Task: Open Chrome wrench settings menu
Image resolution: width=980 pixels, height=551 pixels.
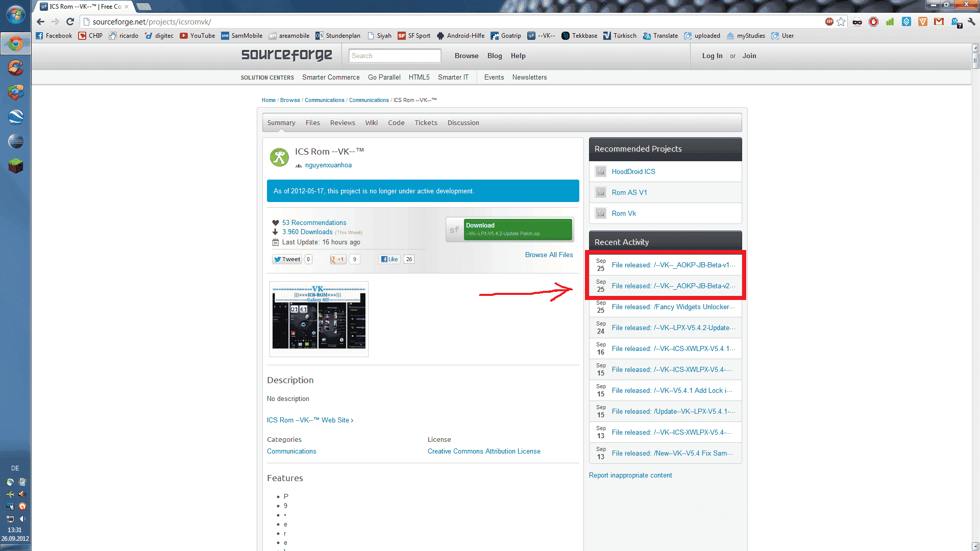Action: 971,21
